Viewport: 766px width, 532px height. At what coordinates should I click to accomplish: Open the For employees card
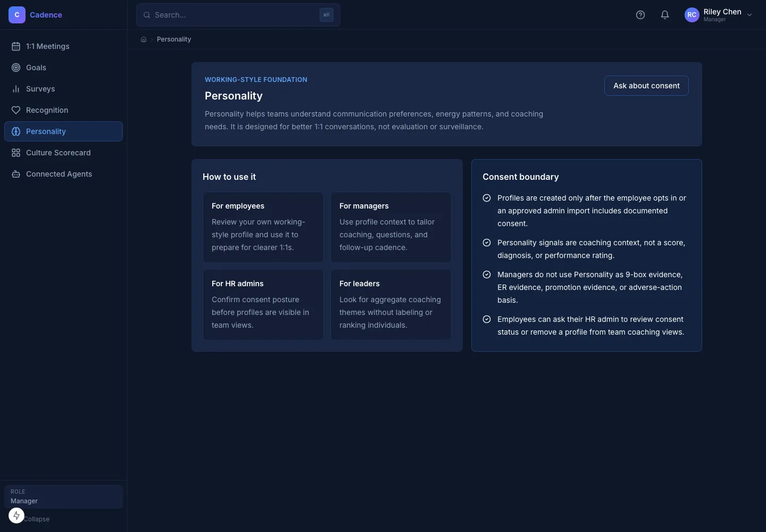pyautogui.click(x=263, y=227)
